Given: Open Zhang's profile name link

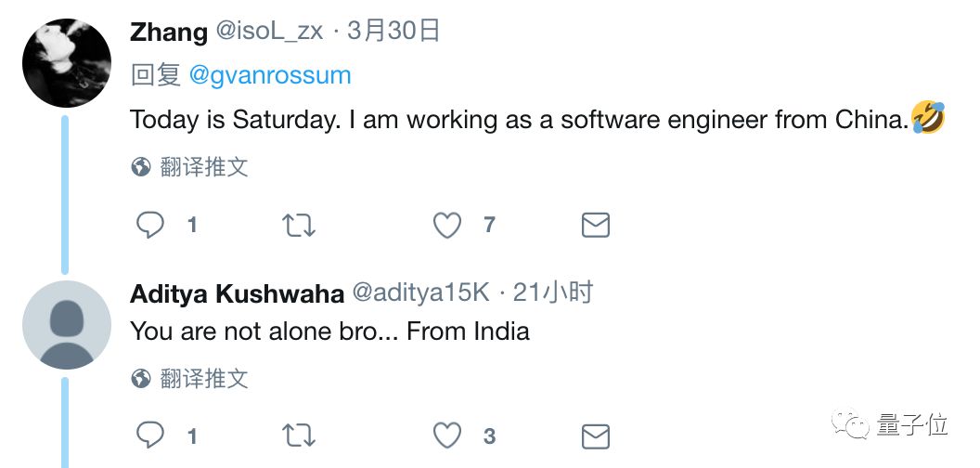Looking at the screenshot, I should (x=169, y=32).
